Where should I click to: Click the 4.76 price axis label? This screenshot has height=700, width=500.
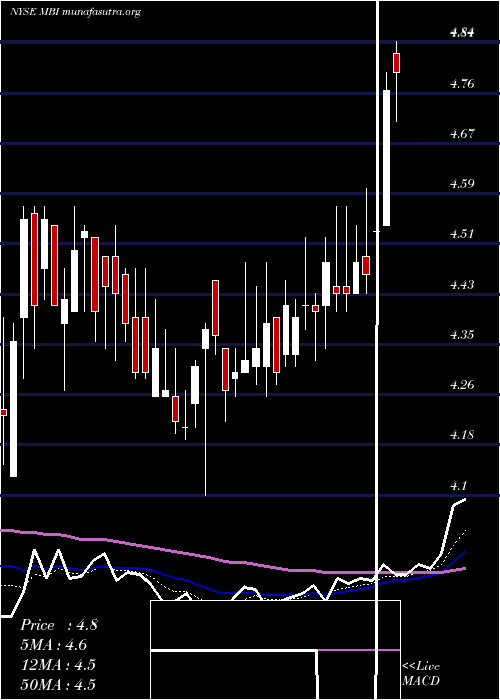pos(462,83)
